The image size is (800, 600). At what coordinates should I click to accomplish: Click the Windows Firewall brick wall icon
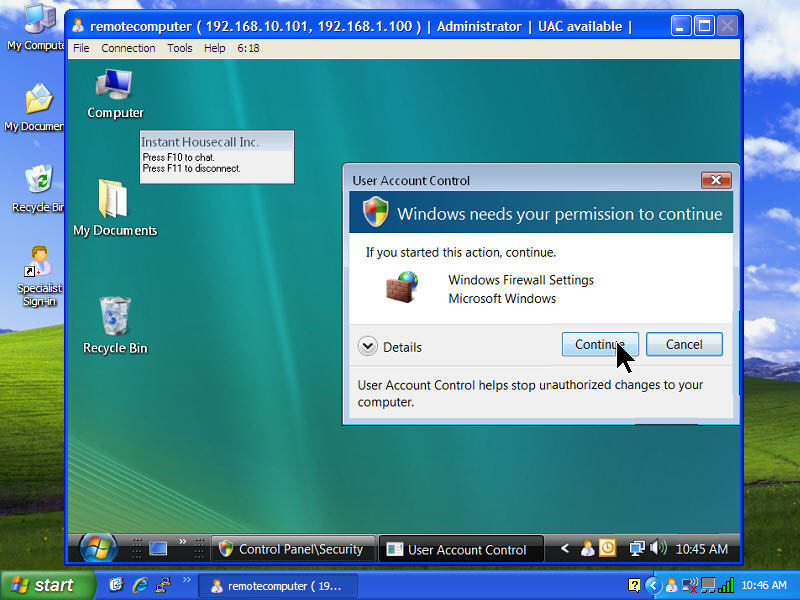point(402,288)
